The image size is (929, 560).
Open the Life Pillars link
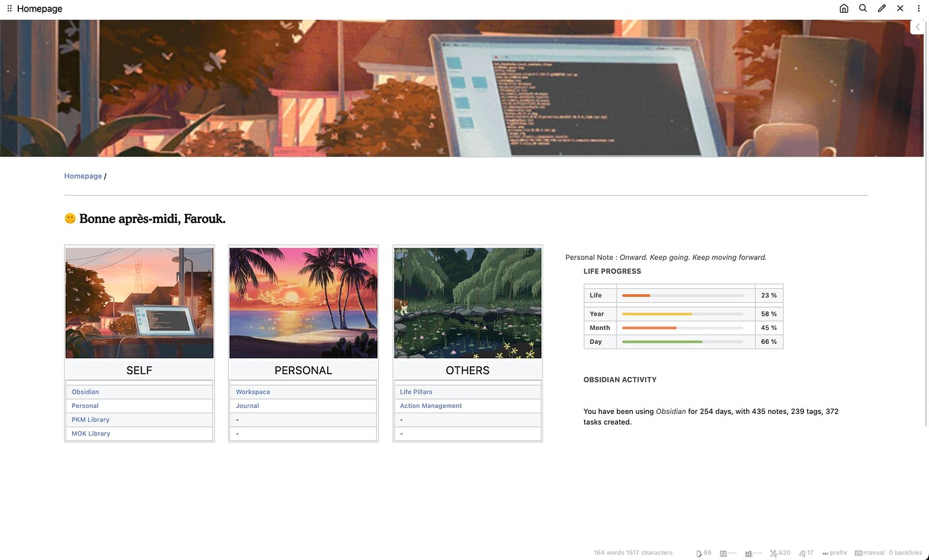pos(416,392)
